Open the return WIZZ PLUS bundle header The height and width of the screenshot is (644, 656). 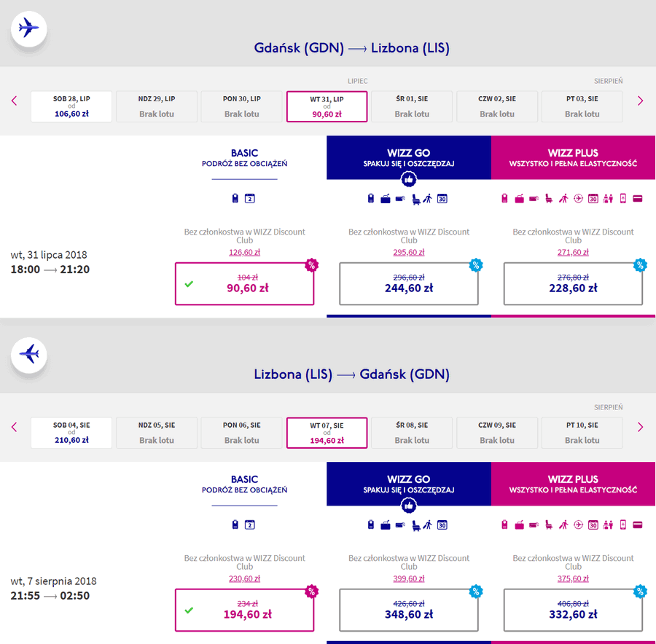[573, 484]
